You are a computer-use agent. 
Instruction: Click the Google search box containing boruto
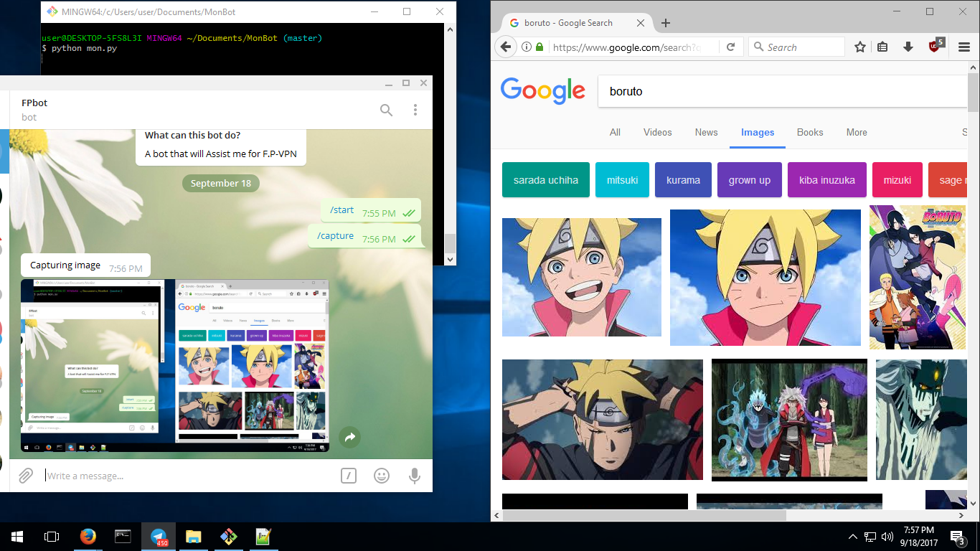(783, 91)
